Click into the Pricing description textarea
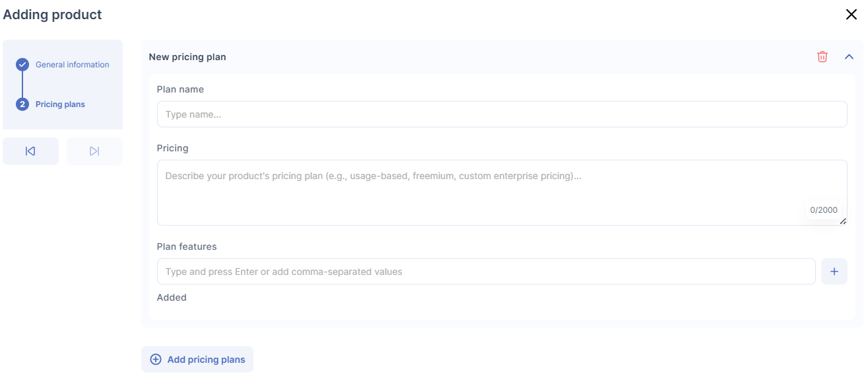Screen dimensions: 868x378 482,192
